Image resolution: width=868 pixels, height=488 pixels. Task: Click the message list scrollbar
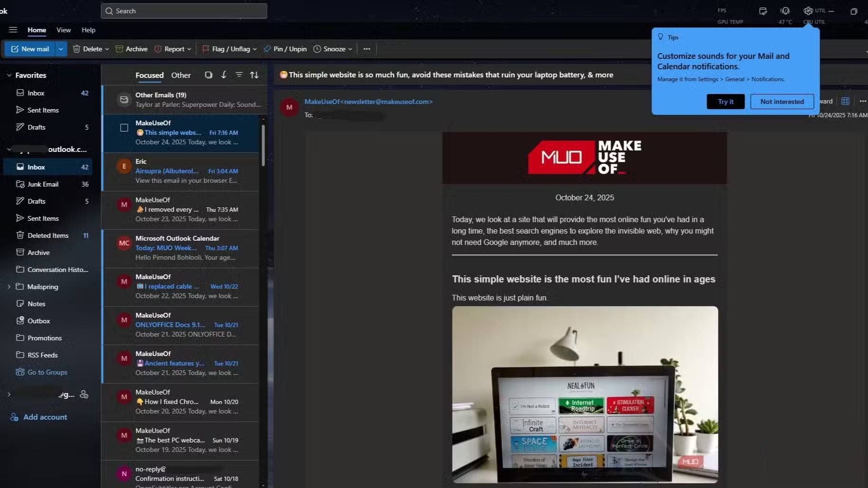(x=263, y=145)
